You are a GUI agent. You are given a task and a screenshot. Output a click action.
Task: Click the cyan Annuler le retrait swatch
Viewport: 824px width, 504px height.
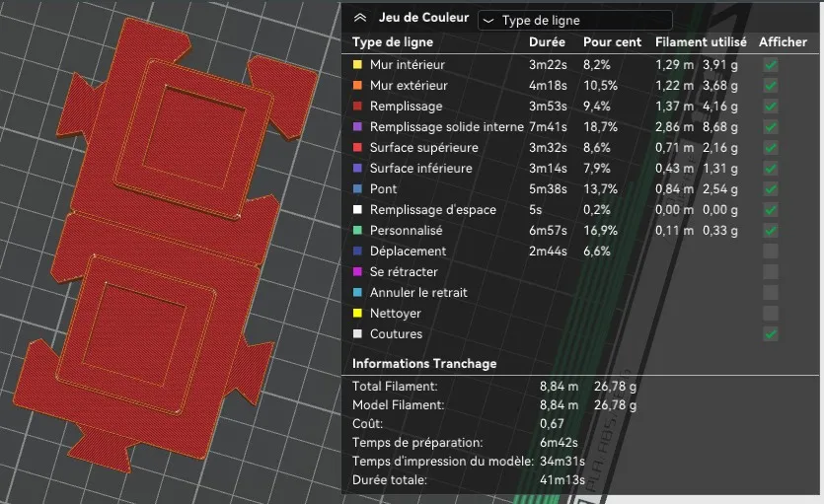[357, 292]
